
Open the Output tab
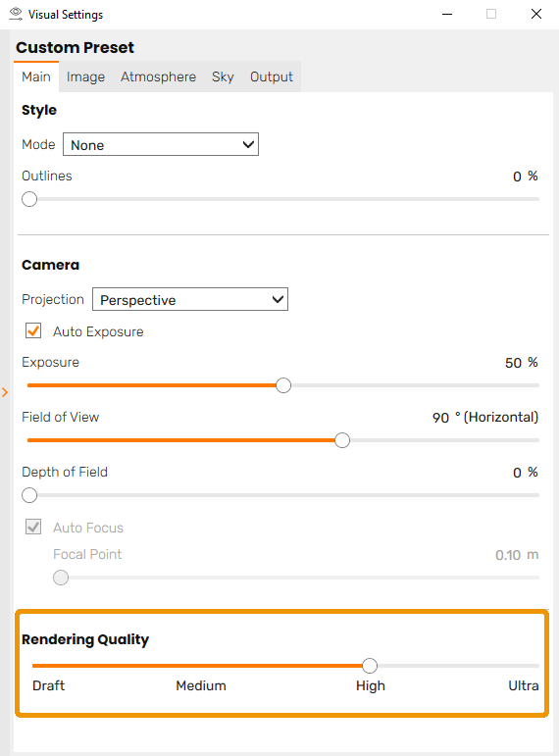pyautogui.click(x=271, y=76)
